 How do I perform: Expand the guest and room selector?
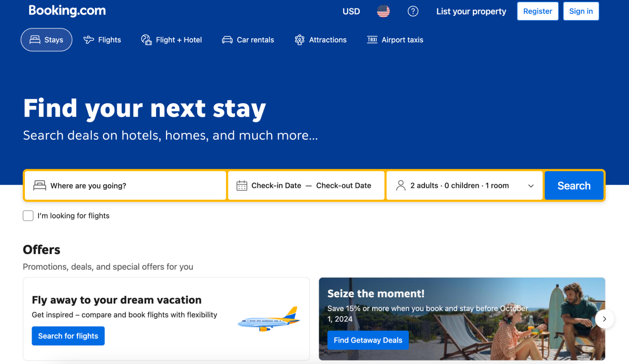(464, 186)
